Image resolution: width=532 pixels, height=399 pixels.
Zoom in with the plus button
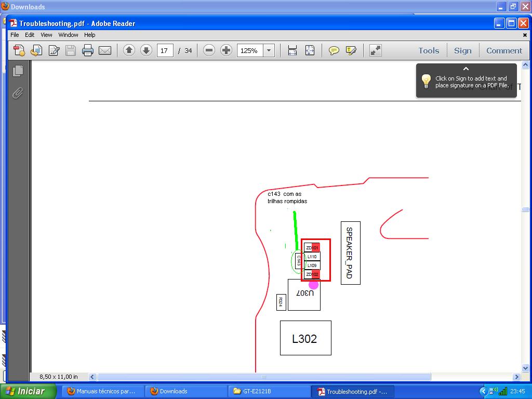click(x=227, y=50)
